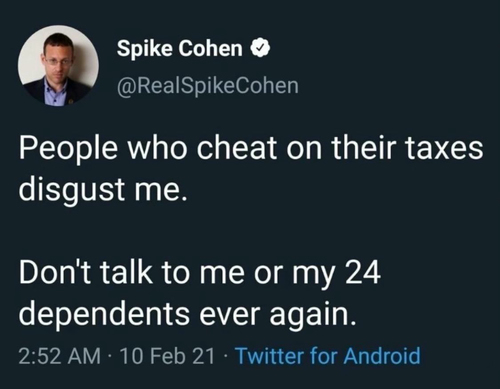
Task: Open the Spike Cohen display name
Action: coord(179,49)
